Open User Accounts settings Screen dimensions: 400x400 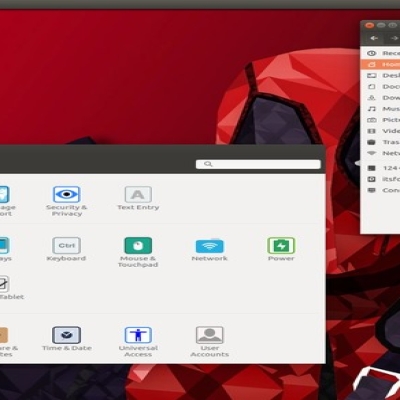click(209, 342)
